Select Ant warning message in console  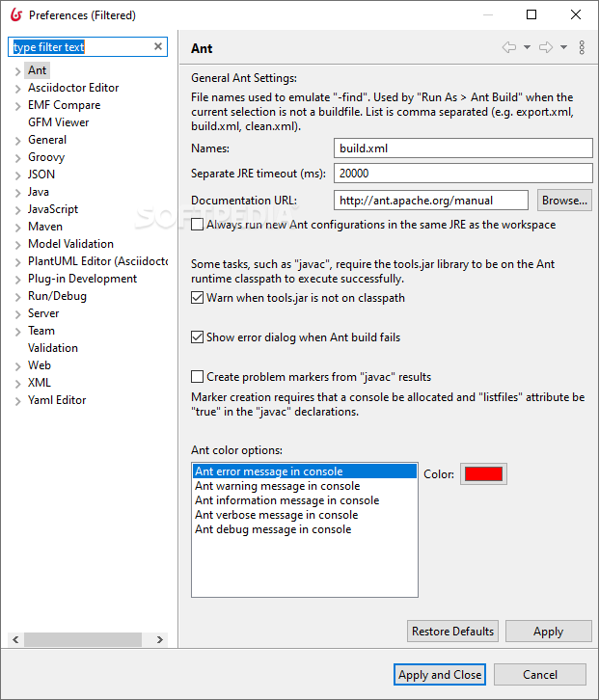pyautogui.click(x=305, y=486)
